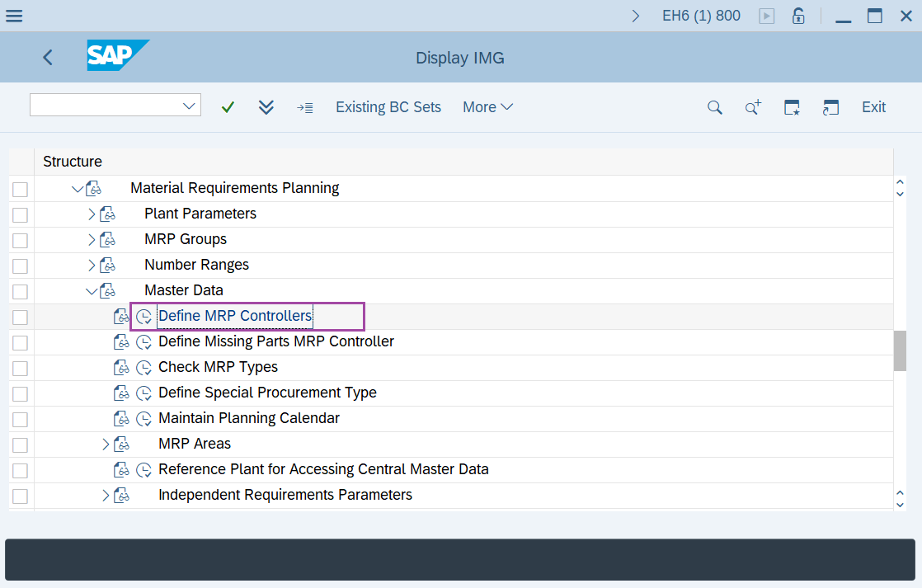Image resolution: width=922 pixels, height=588 pixels.
Task: Expand the MRP Areas tree node
Action: pos(105,444)
